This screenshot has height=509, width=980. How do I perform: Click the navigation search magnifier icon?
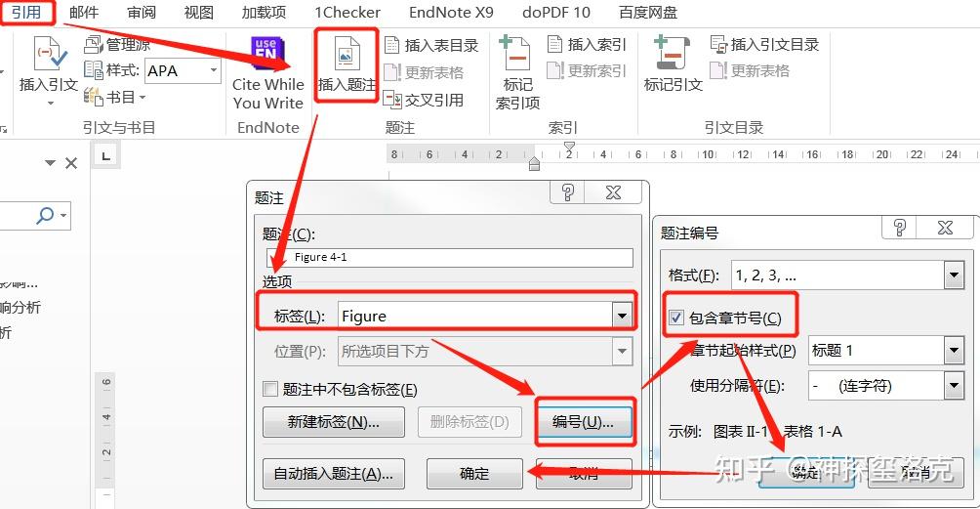(x=45, y=216)
